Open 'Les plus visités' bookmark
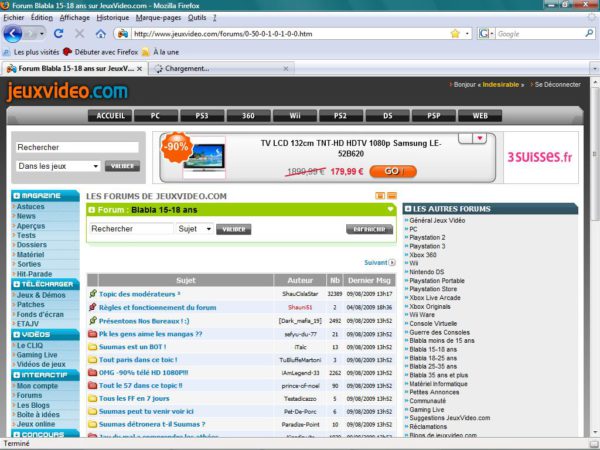The image size is (600, 450). (x=31, y=52)
